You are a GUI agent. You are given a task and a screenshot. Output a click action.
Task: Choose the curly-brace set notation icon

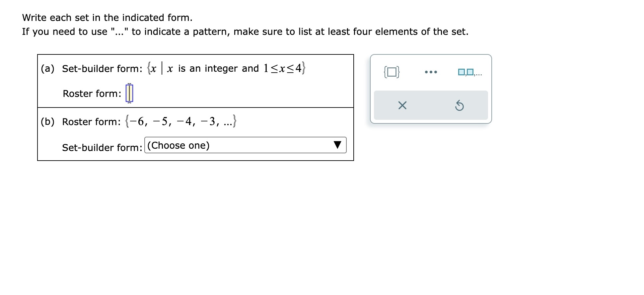(392, 71)
